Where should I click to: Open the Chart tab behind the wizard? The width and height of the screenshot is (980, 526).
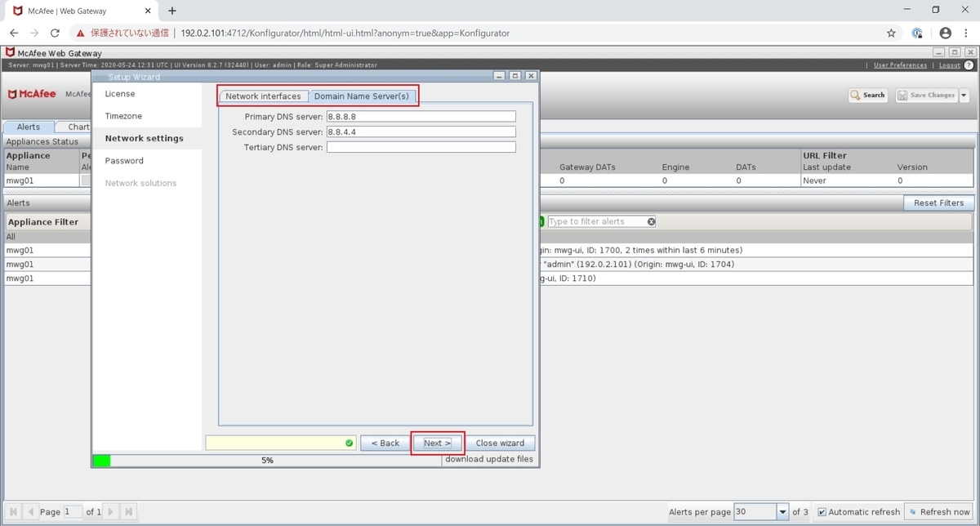click(x=76, y=127)
